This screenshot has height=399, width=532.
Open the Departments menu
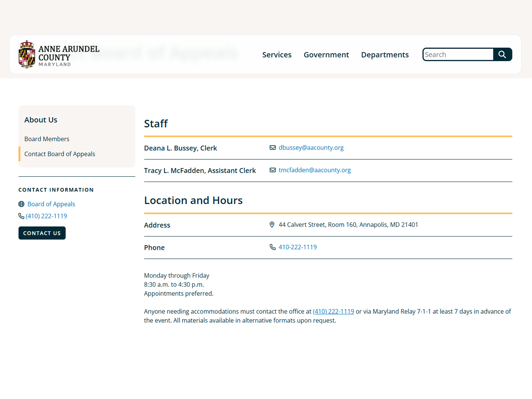point(384,54)
